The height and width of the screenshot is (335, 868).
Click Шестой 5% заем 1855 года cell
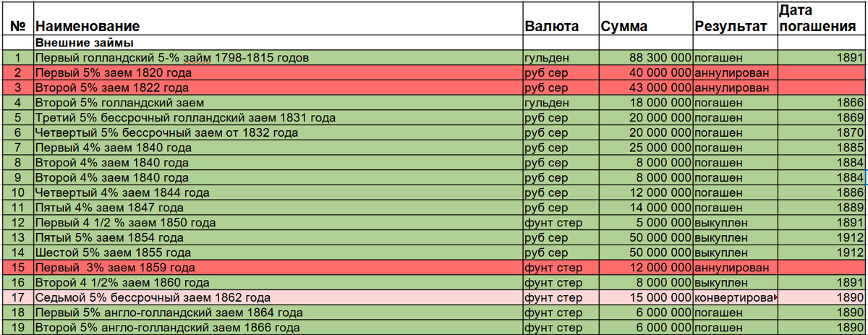point(278,253)
